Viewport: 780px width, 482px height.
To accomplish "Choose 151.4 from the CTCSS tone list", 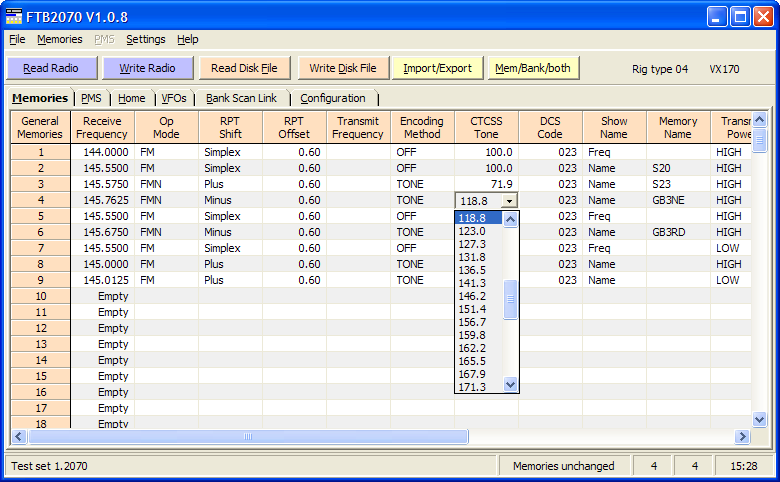I will 472,309.
